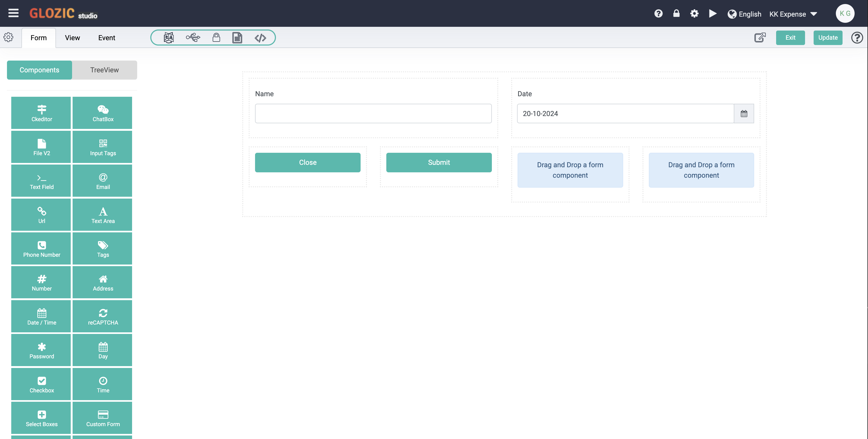Switch to the View tab
The image size is (868, 439).
point(72,38)
